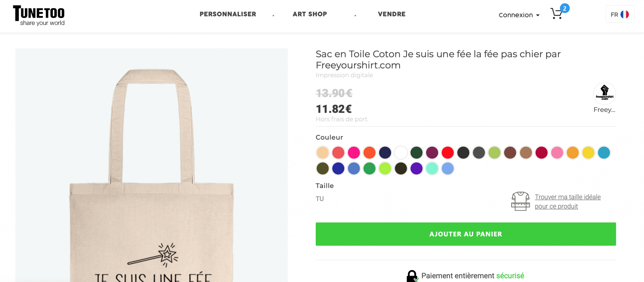Click the size guide shirt icon
The height and width of the screenshot is (282, 644).
[x=520, y=201]
